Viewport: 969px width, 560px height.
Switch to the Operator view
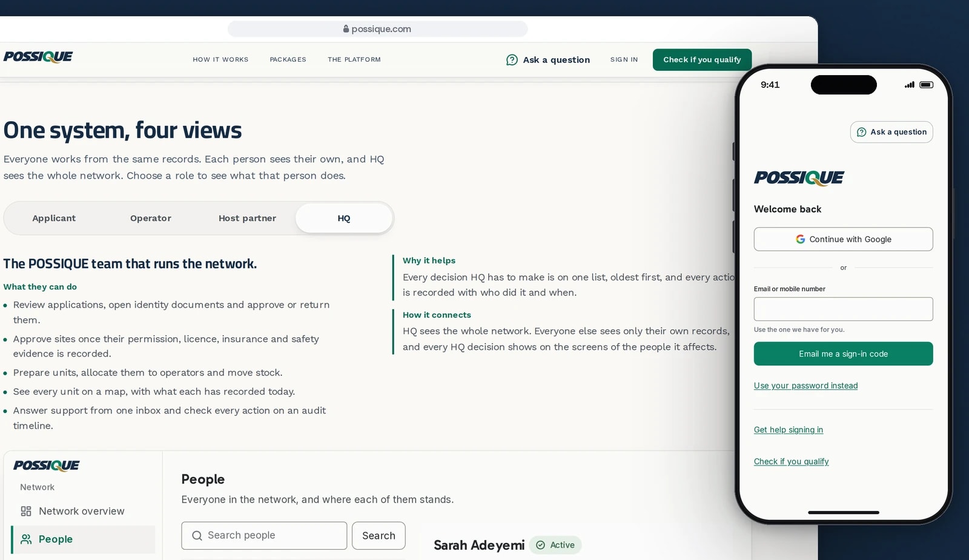click(x=151, y=218)
